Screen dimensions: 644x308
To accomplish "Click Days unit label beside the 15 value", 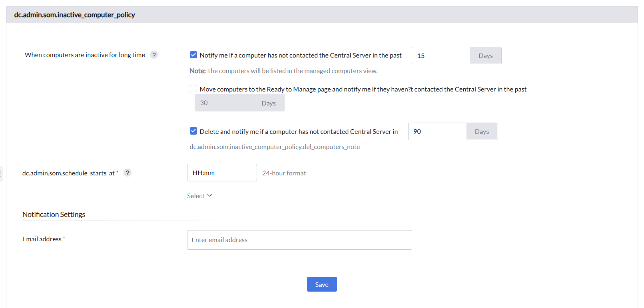I will (485, 56).
